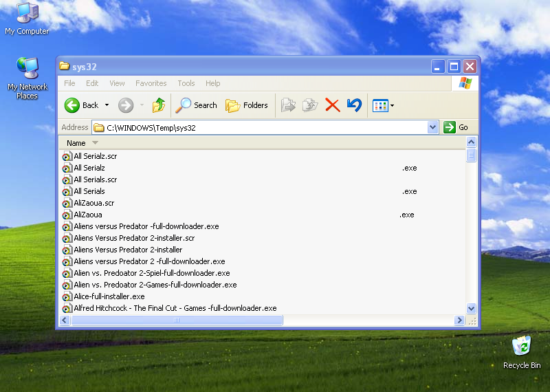Click the Views toolbar icon
Screen dimensions: 550x392
tap(380, 105)
